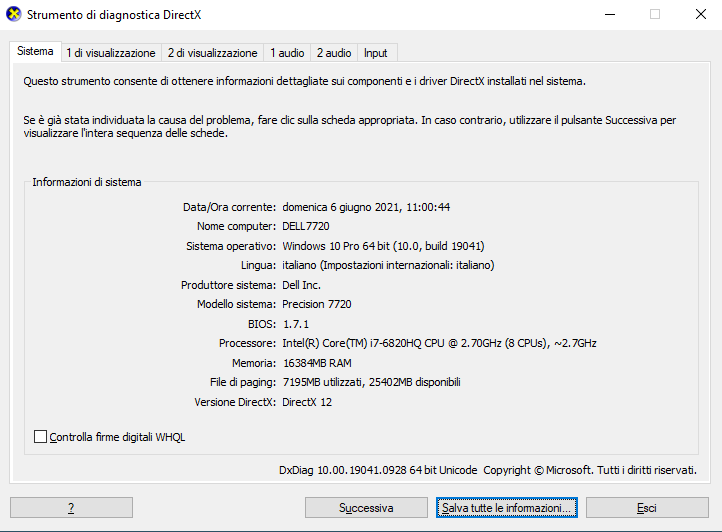Click the Lingua label
The height and width of the screenshot is (532, 722).
(x=258, y=265)
